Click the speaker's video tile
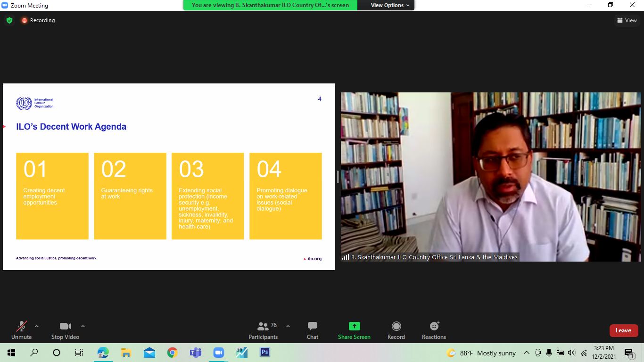This screenshot has width=644, height=362. click(x=491, y=177)
